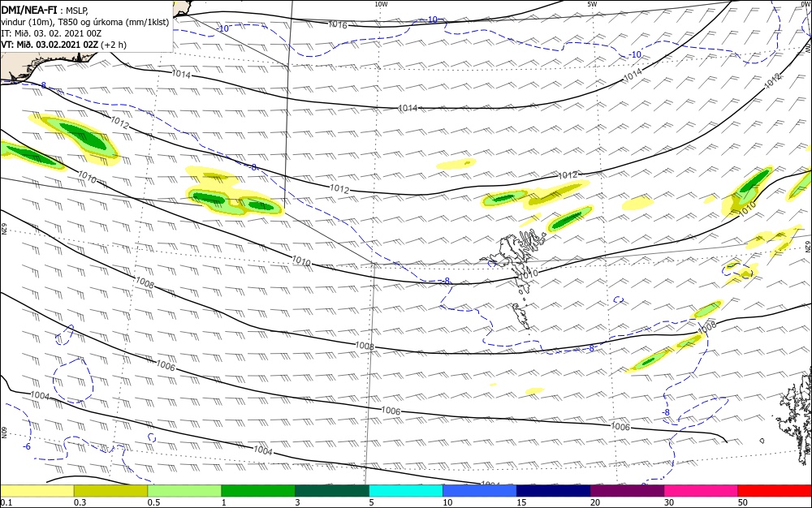Image resolution: width=812 pixels, height=508 pixels.
Task: Select the "vindur (10m), T850 og úrkoma" line
Action: (85, 22)
